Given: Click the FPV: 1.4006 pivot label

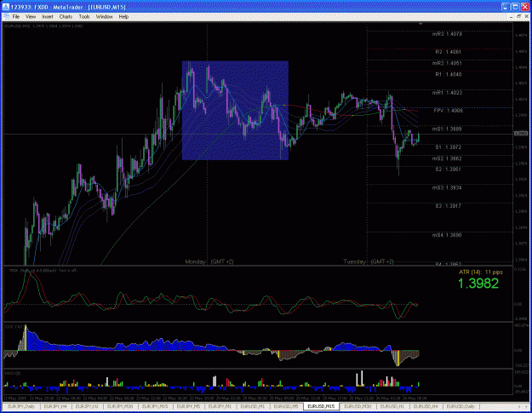Looking at the screenshot, I should click(448, 111).
